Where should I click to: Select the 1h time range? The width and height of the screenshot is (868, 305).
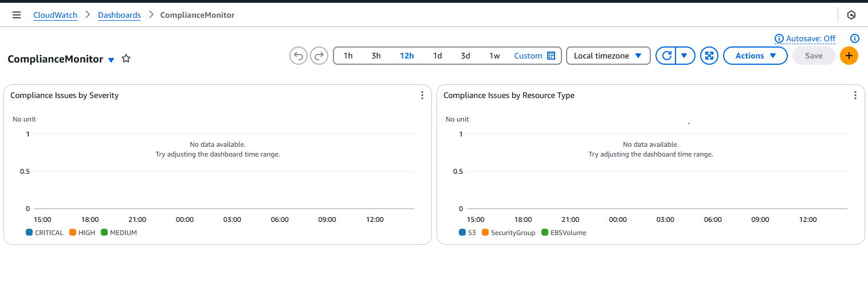348,56
